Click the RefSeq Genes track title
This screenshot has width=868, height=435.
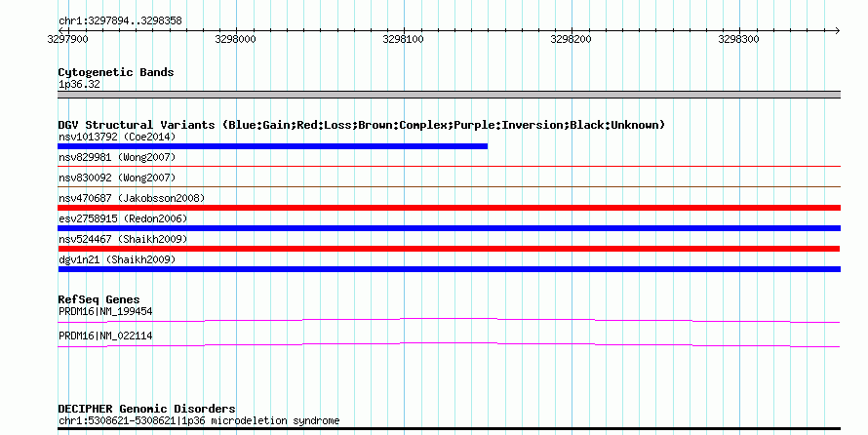pyautogui.click(x=99, y=299)
